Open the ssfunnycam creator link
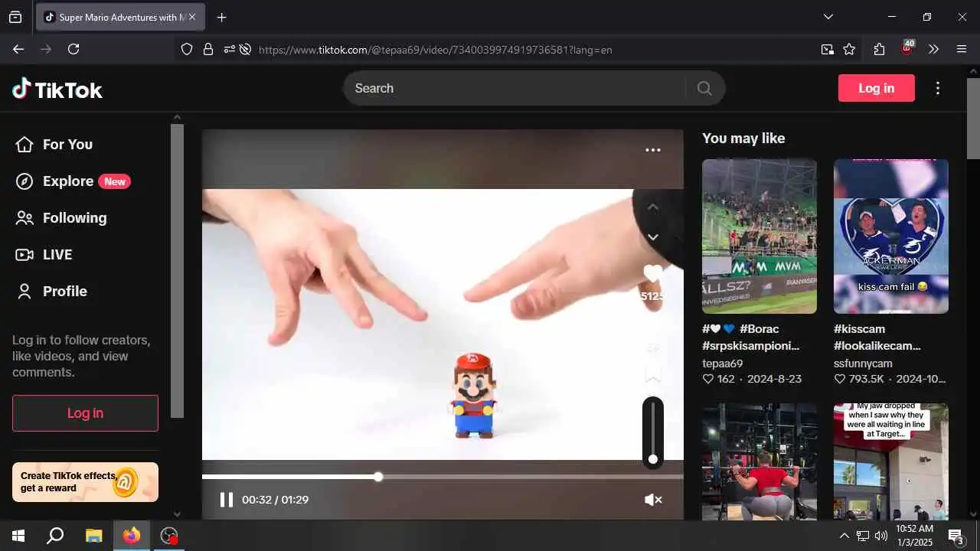The width and height of the screenshot is (980, 551). (x=863, y=364)
